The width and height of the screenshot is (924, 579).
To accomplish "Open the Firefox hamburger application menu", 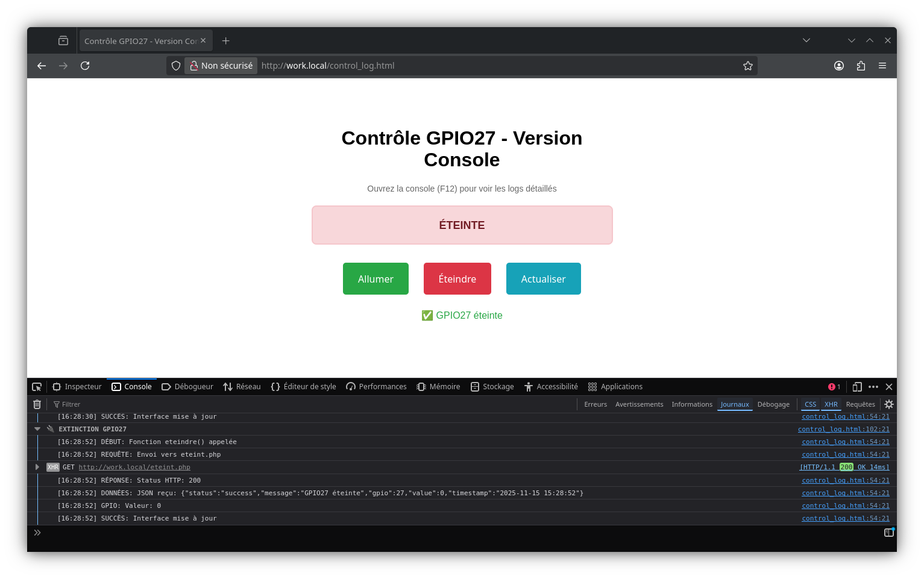I will pos(882,66).
